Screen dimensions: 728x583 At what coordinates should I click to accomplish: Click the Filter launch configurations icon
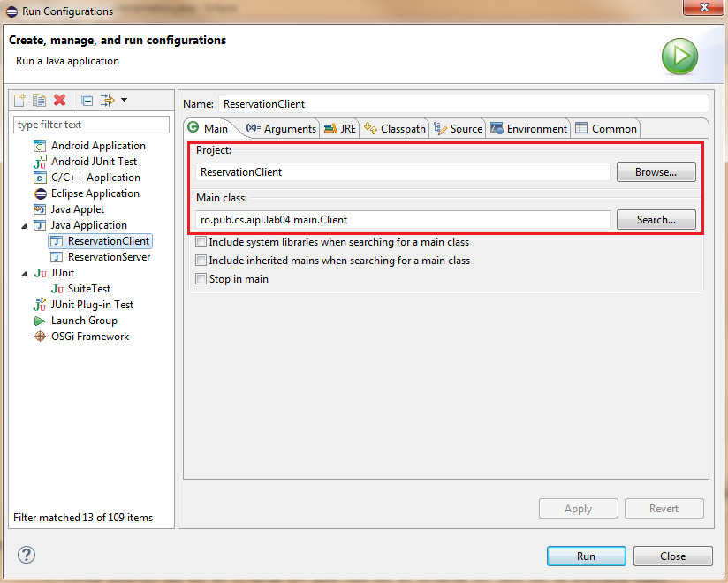108,101
